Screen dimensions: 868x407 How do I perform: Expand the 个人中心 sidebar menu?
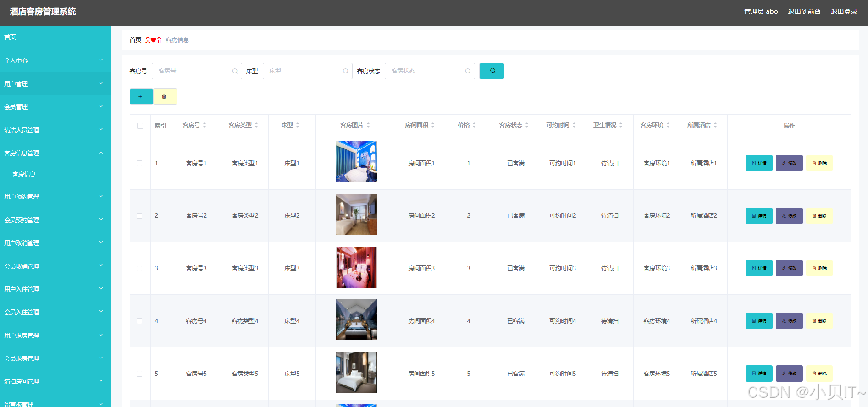[55, 60]
